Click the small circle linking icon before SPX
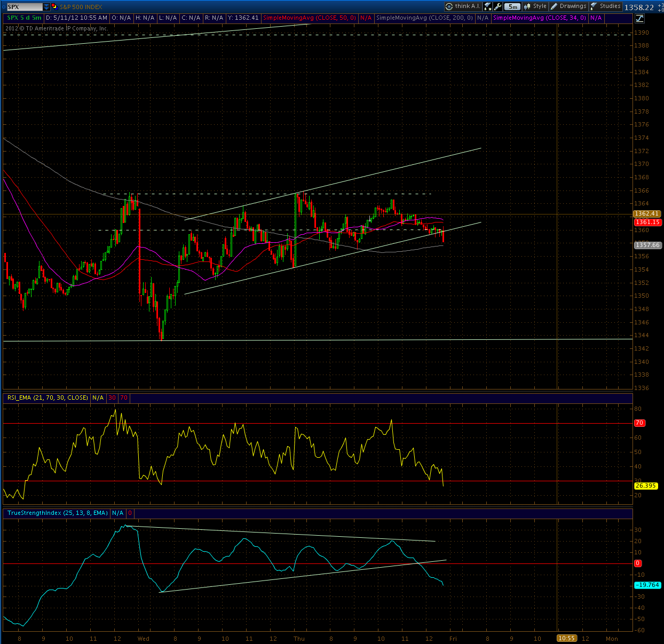 (3, 7)
